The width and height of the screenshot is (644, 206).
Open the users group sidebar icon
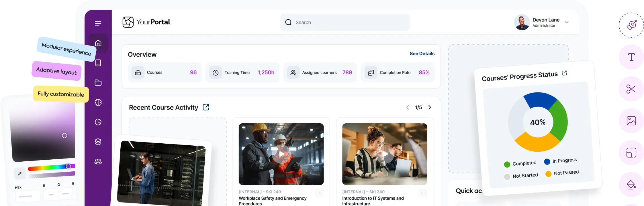98,162
